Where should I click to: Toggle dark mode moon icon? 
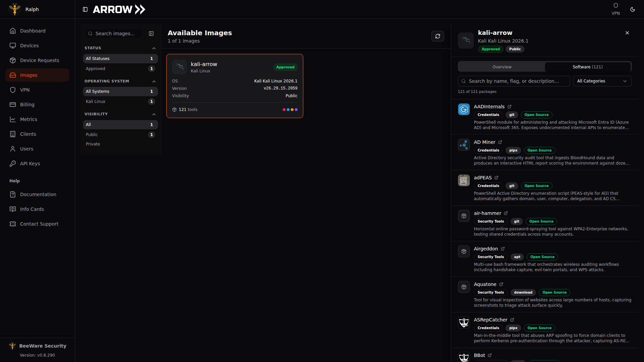(632, 9)
